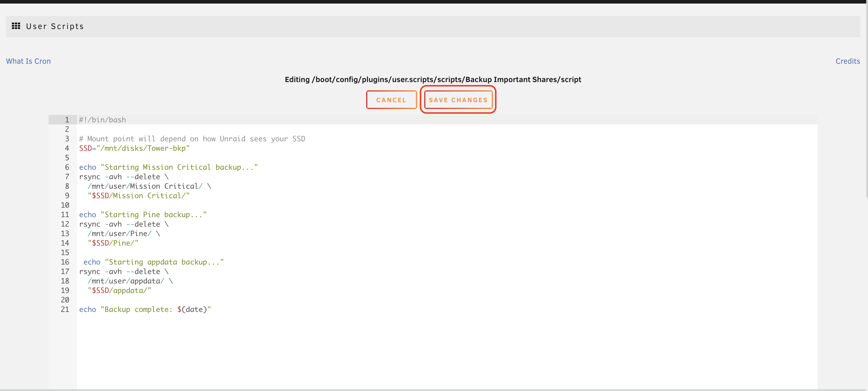Click line number 10 in gutter
The image size is (868, 391).
click(65, 205)
